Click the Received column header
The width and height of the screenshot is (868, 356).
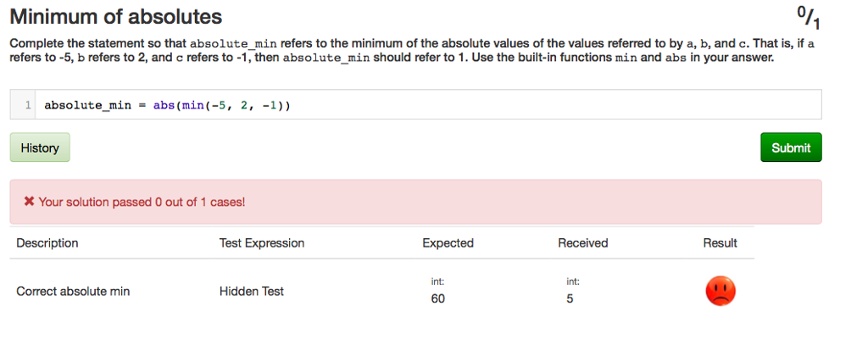click(x=583, y=243)
